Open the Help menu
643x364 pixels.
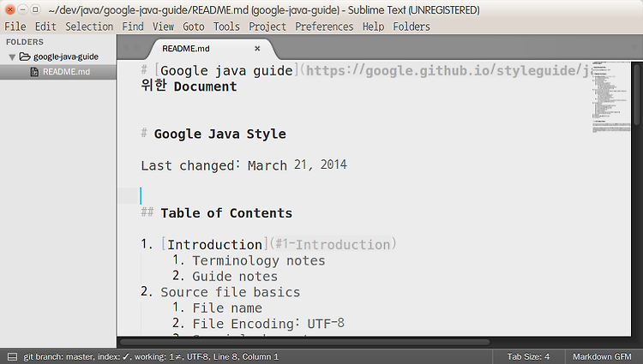(373, 27)
